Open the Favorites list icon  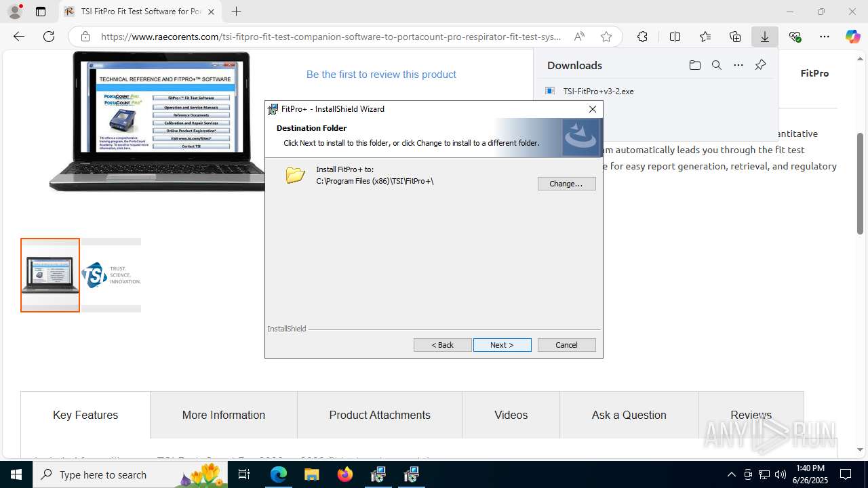705,37
